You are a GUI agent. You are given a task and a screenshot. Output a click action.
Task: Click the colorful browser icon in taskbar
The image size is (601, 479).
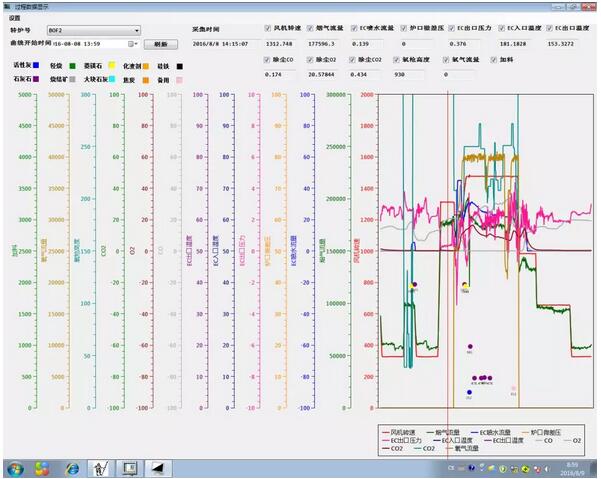[x=44, y=467]
